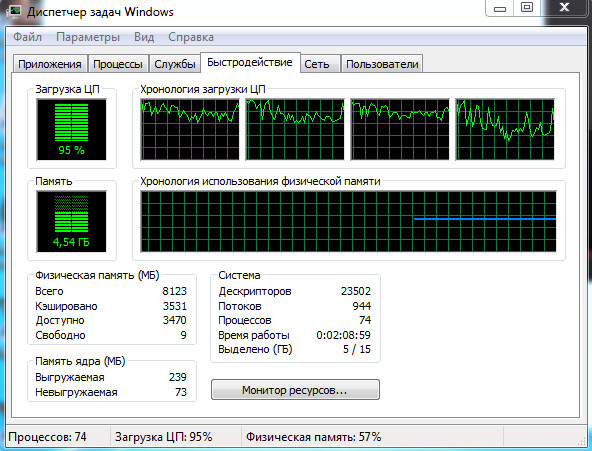
Task: Click the Выделено (ГБ) value 5 / 15
Action: pos(357,349)
